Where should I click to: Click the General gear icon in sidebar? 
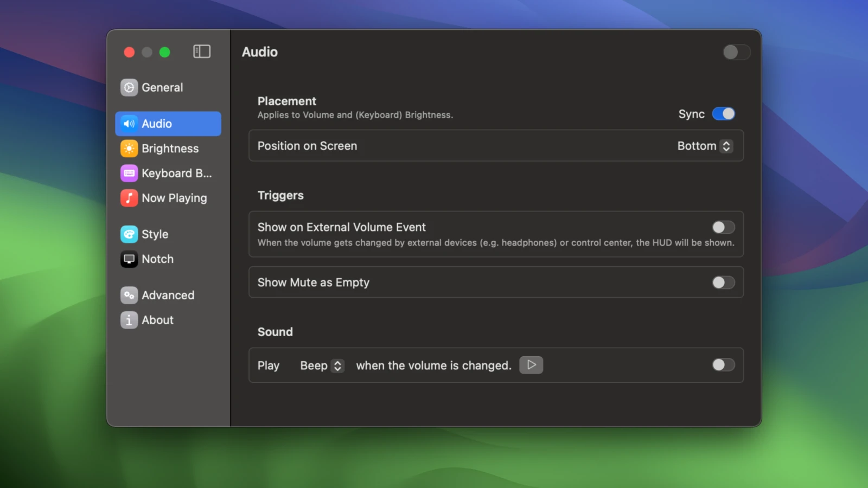129,87
